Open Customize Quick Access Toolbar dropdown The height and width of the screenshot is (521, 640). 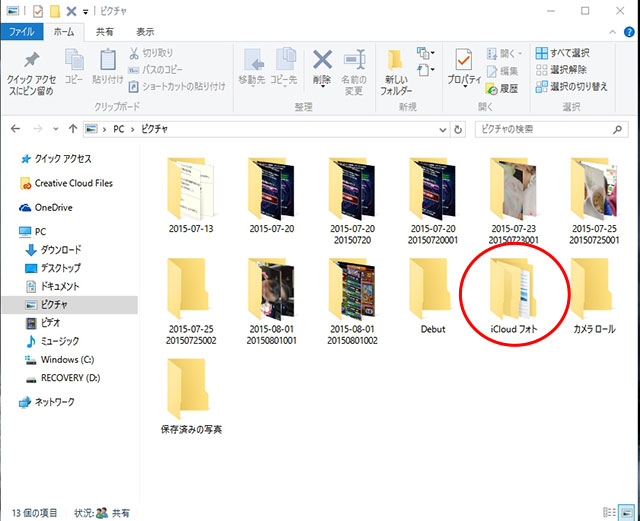(85, 12)
